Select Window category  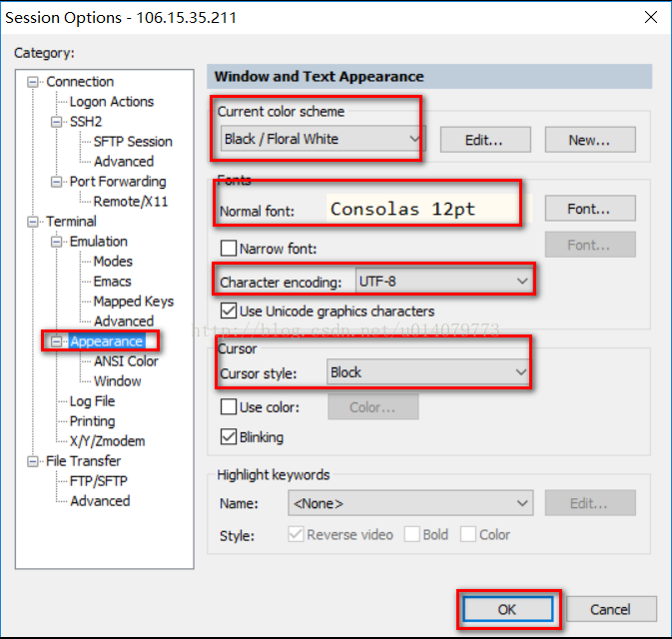(x=118, y=381)
